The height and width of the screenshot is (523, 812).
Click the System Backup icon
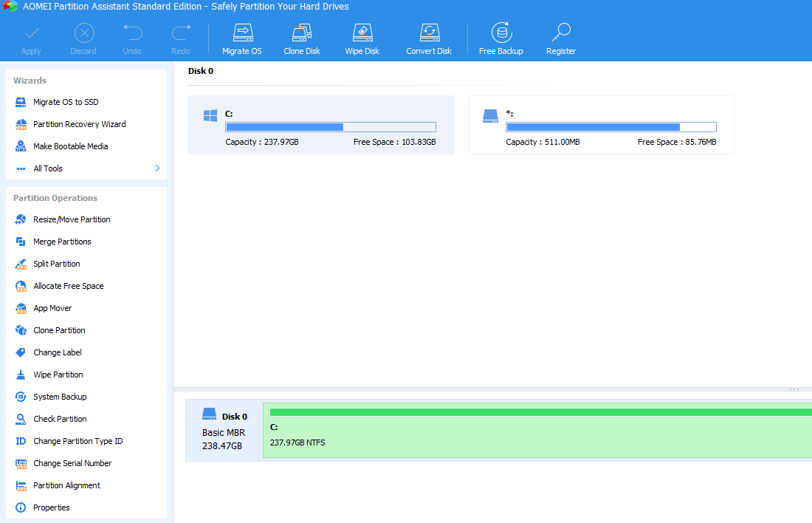21,397
